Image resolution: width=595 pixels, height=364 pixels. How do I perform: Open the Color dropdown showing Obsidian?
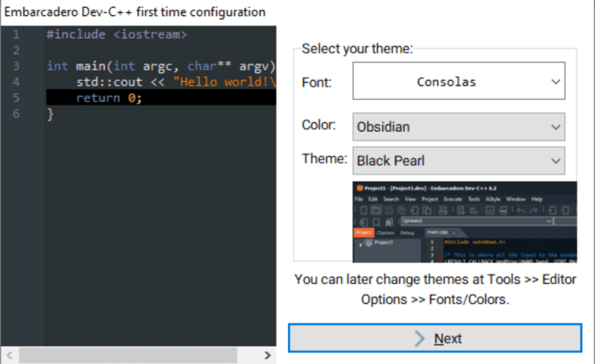(459, 127)
